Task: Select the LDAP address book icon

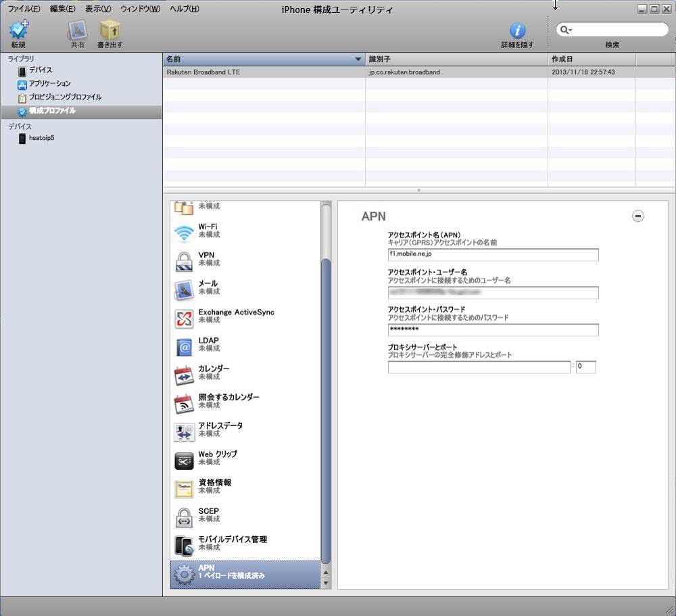Action: pyautogui.click(x=184, y=347)
